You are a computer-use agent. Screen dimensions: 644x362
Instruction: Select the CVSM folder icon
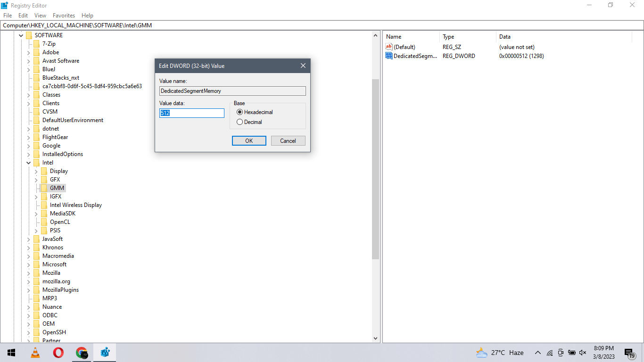[36, 112]
